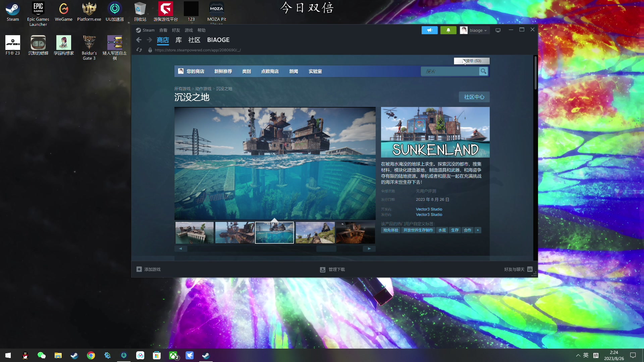Open WeGame desktop shortcut
Image resolution: width=644 pixels, height=362 pixels.
(64, 12)
